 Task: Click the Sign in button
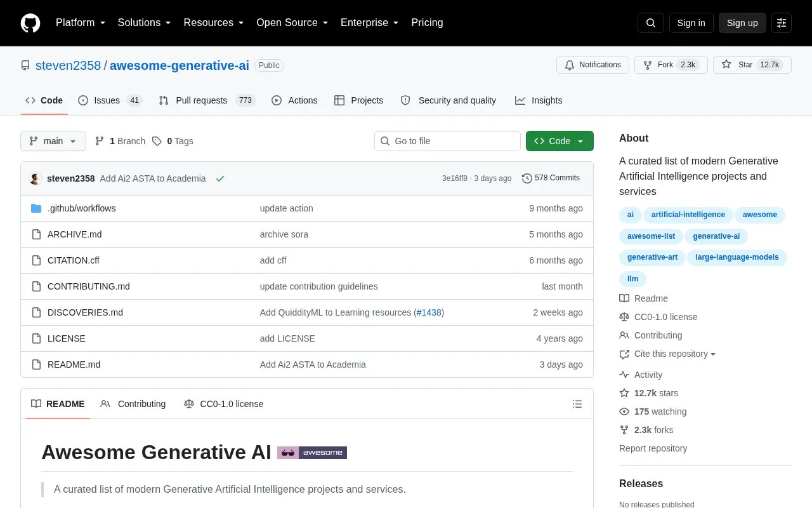(x=691, y=23)
